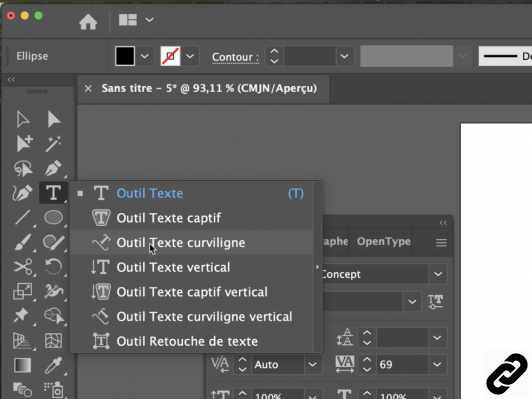532x399 pixels.
Task: Select the Group Selection tool
Action: tap(24, 144)
